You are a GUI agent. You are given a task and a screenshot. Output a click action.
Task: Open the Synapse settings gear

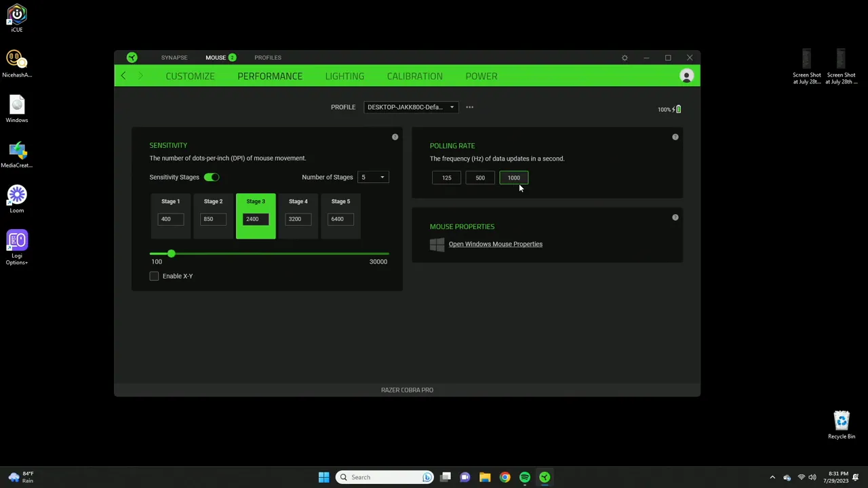[x=625, y=58]
